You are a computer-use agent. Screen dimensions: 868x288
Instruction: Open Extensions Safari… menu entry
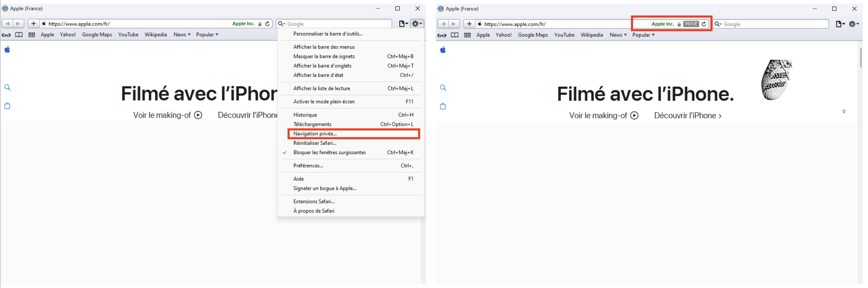[351, 201]
